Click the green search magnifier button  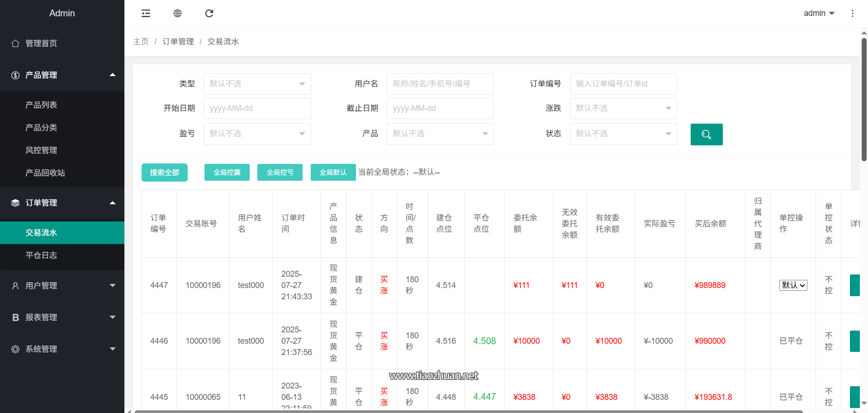point(707,134)
